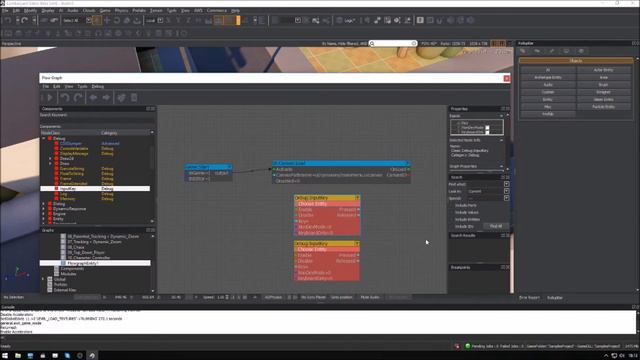
Task: Toggle the KeyboardOnly input checkbox
Action: click(487, 132)
